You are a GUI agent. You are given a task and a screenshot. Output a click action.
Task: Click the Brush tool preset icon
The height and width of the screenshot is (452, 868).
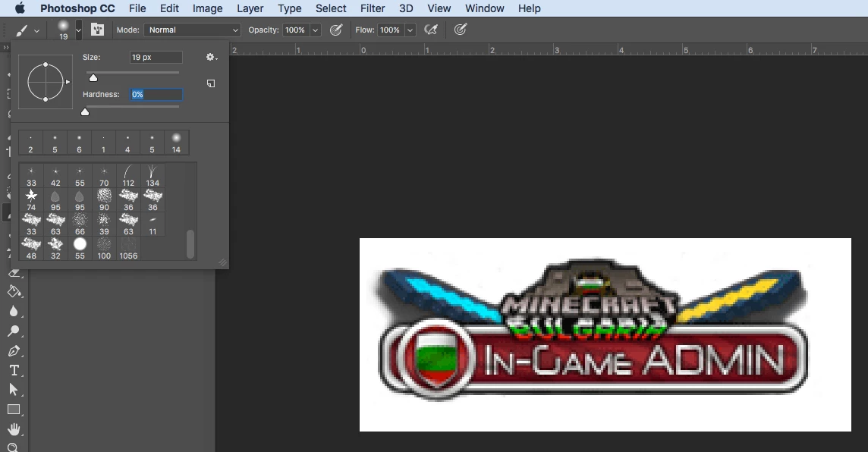click(21, 30)
